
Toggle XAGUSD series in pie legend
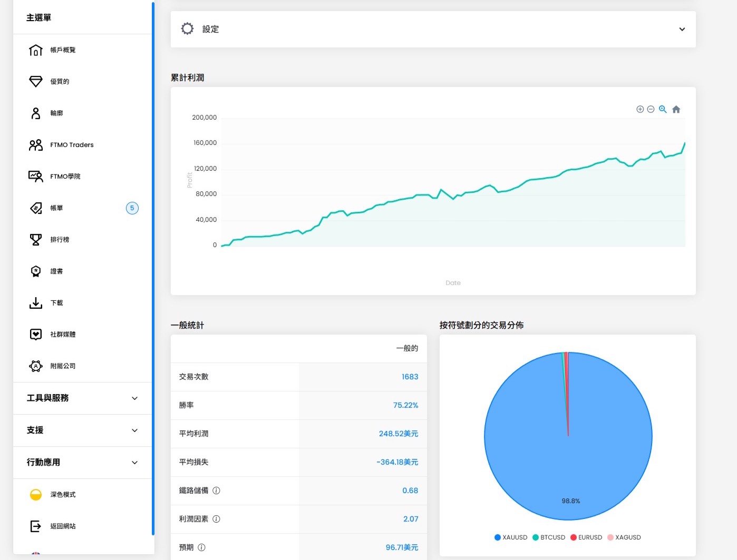[x=624, y=537]
